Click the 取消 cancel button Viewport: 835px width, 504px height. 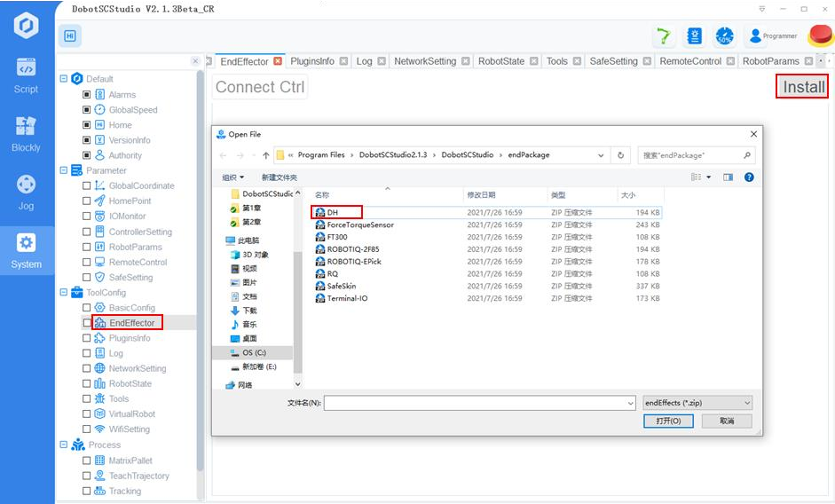click(727, 421)
